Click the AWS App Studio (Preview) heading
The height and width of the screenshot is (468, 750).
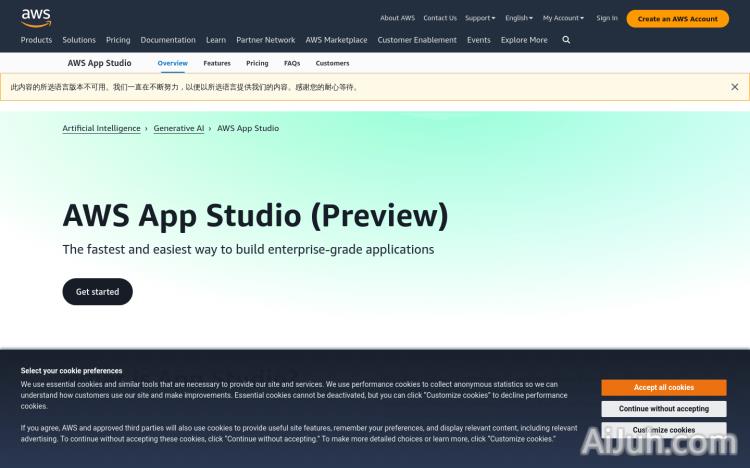point(255,216)
